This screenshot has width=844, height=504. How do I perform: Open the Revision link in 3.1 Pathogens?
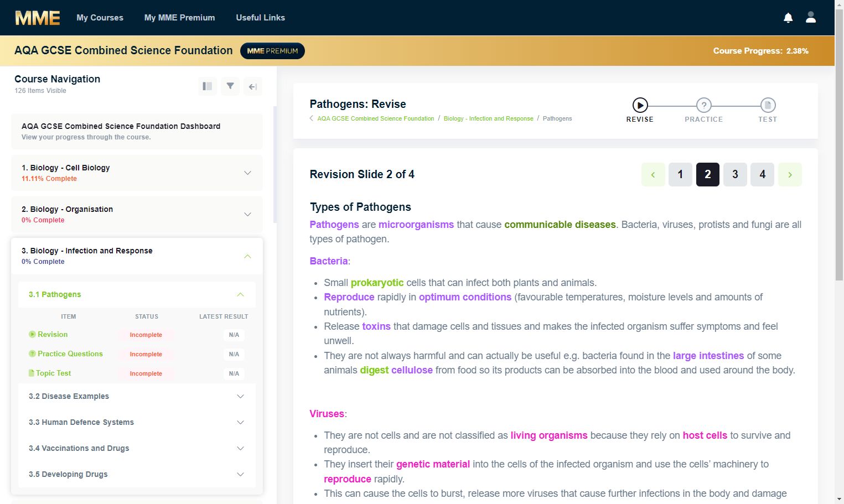tap(53, 334)
